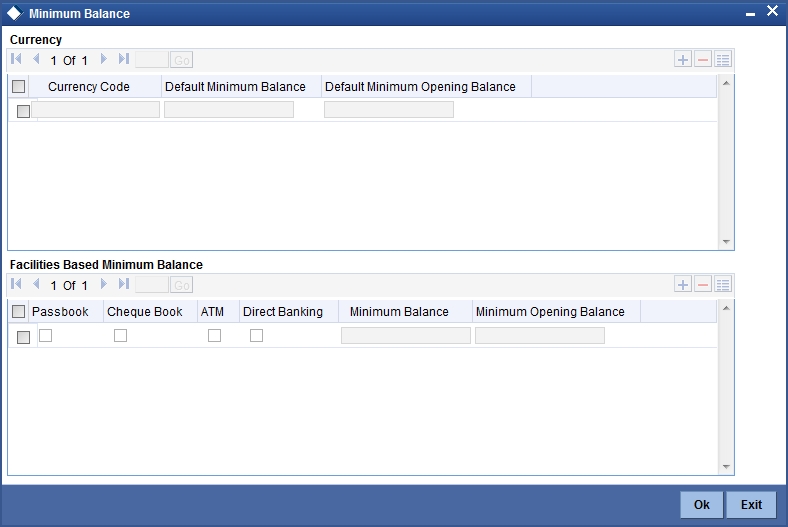Click the Exit button
Image resolution: width=788 pixels, height=527 pixels.
(751, 504)
